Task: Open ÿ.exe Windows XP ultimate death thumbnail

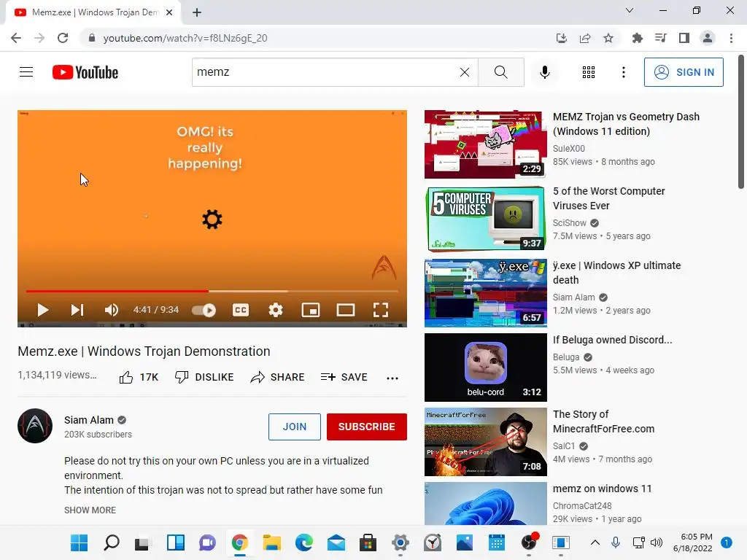Action: coord(485,293)
